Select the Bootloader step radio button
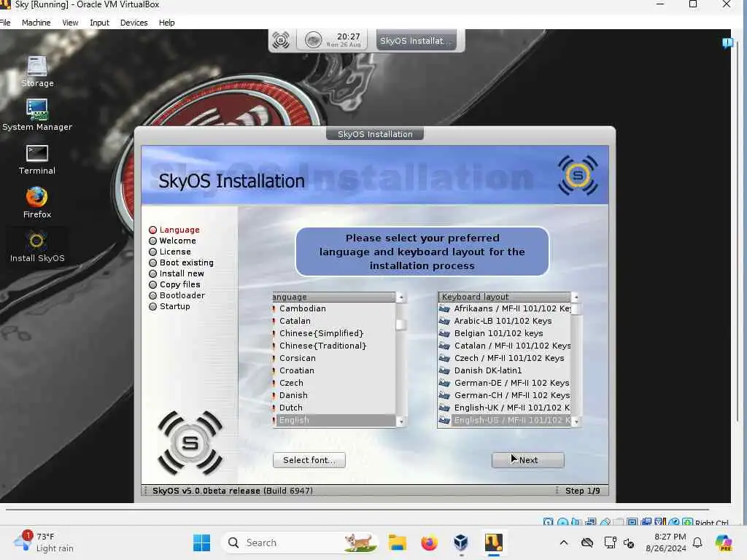 153,296
